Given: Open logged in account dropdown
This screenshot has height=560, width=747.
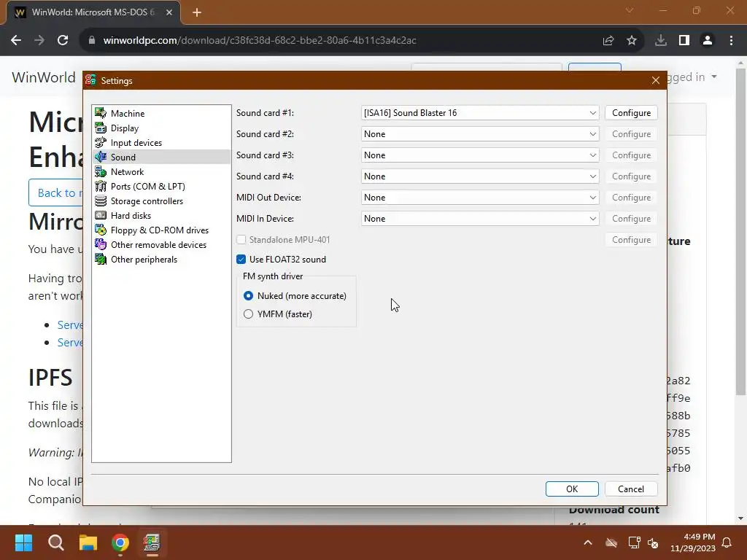Looking at the screenshot, I should point(692,77).
